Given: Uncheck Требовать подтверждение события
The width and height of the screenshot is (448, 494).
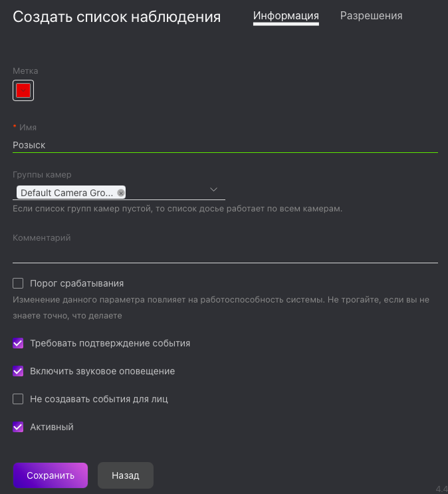Looking at the screenshot, I should coord(18,343).
